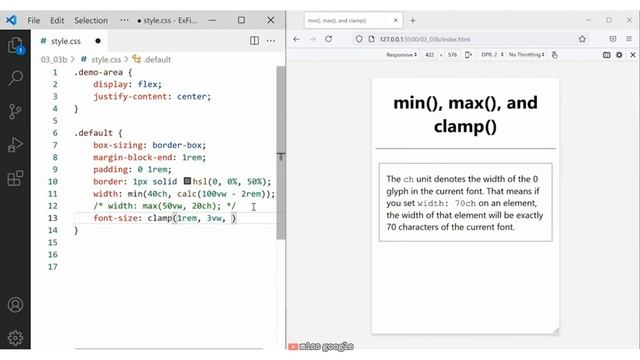This screenshot has width=640, height=360.
Task: Toggle touch simulation in responsive mode
Action: coord(554,55)
